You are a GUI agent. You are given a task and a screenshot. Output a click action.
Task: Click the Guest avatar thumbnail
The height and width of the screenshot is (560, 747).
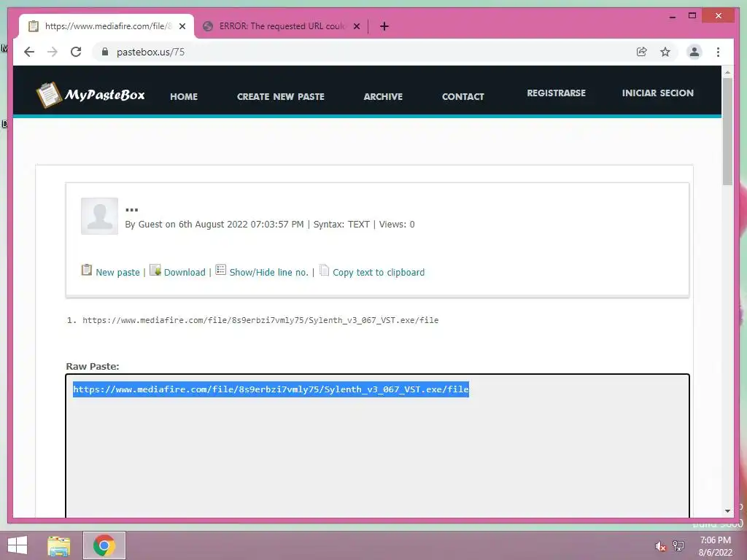click(x=99, y=216)
